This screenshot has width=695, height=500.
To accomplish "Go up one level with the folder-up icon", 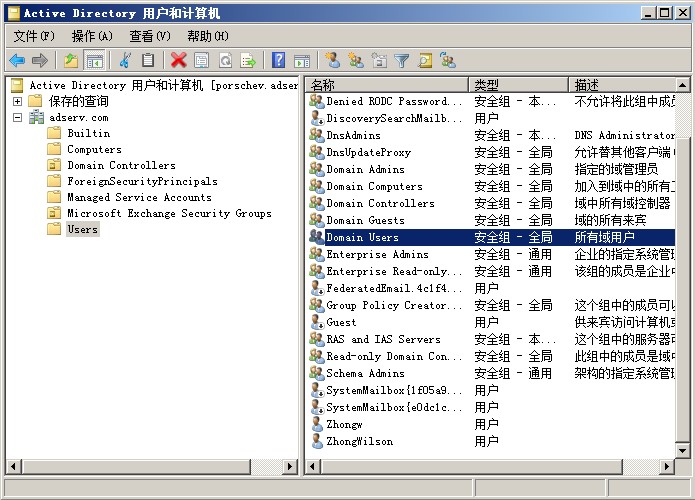I will [x=70, y=60].
